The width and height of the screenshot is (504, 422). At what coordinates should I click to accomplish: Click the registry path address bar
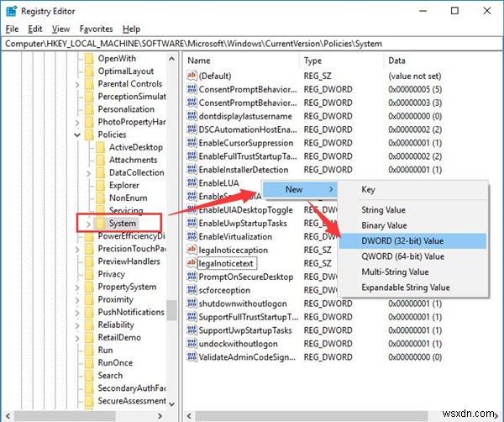[252, 44]
